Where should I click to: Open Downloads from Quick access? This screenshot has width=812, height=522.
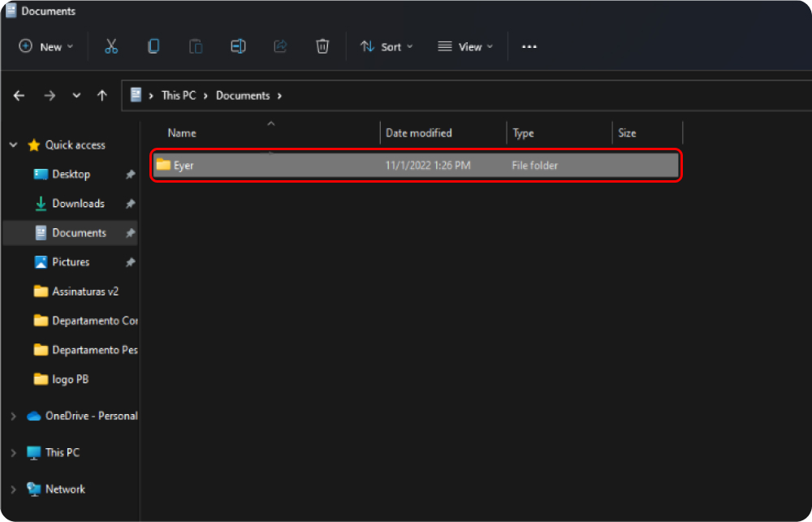(x=78, y=204)
